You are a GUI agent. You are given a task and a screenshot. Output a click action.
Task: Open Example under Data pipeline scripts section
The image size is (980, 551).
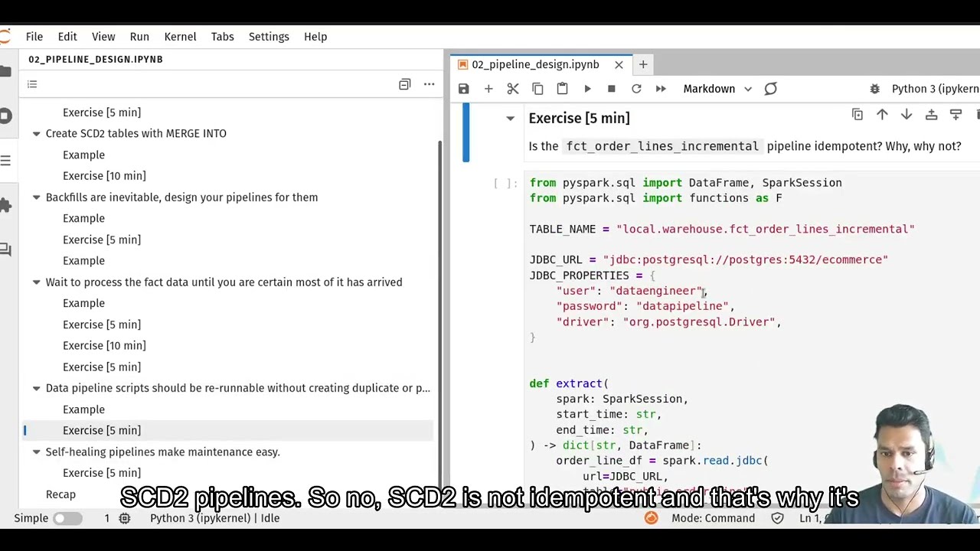coord(83,409)
